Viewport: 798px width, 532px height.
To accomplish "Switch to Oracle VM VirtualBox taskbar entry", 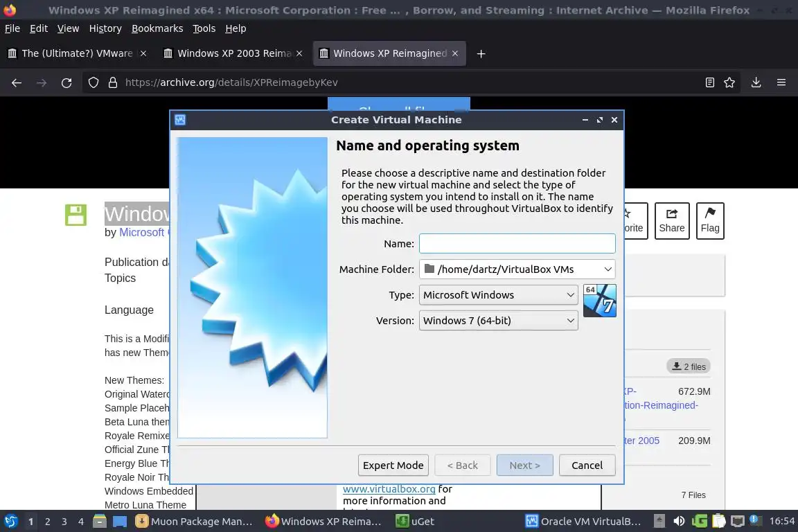I will [x=583, y=522].
